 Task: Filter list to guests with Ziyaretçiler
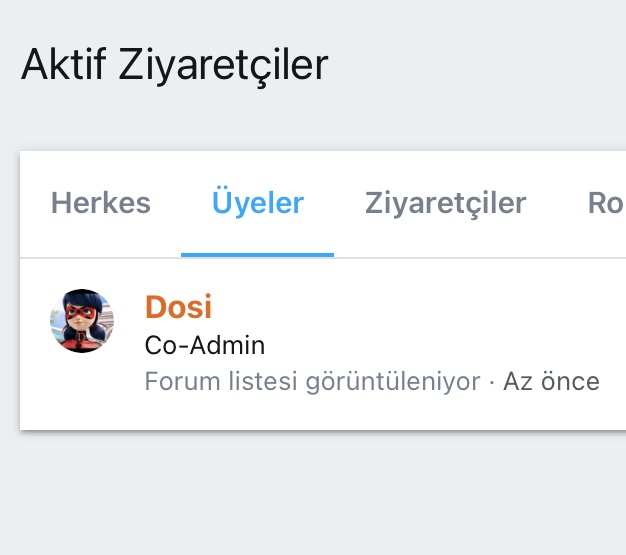tap(445, 204)
